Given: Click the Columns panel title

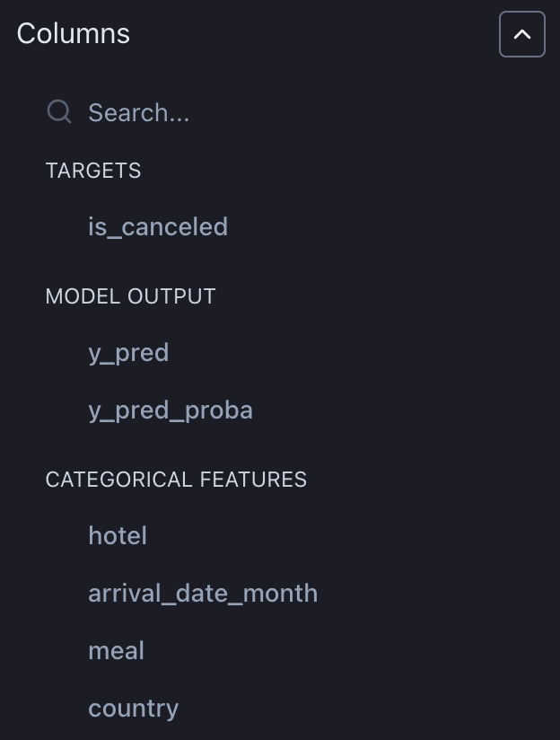Looking at the screenshot, I should pyautogui.click(x=74, y=34).
